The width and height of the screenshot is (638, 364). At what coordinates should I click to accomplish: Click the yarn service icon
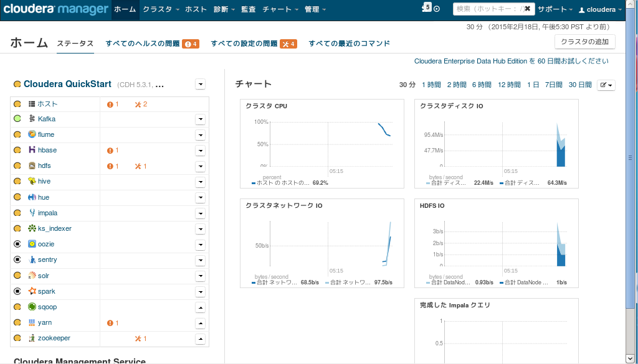click(x=32, y=322)
